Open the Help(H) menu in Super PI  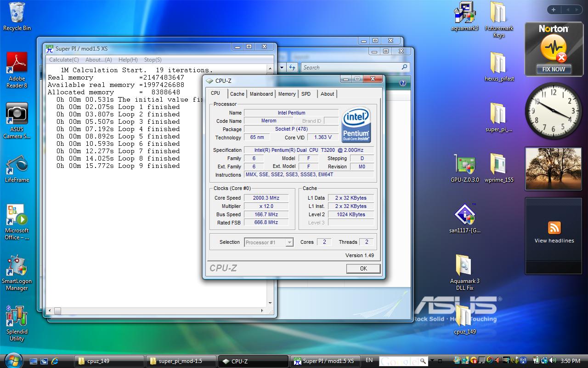coord(128,60)
